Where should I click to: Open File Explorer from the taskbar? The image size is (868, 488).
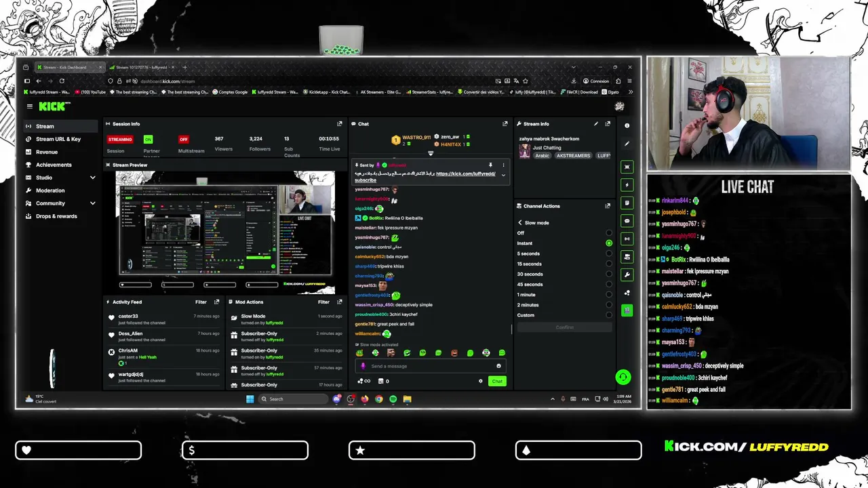pos(407,399)
